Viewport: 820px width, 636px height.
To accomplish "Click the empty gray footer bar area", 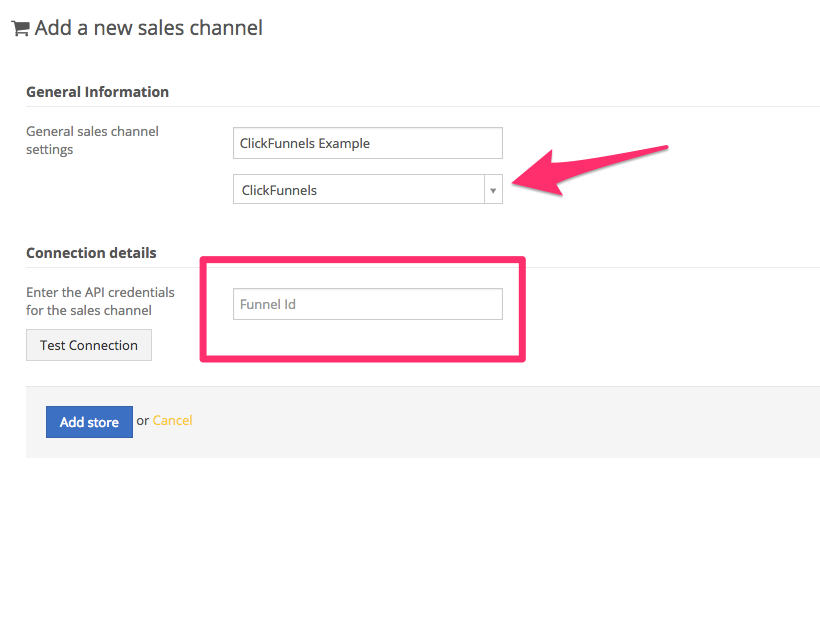I will pos(471,422).
